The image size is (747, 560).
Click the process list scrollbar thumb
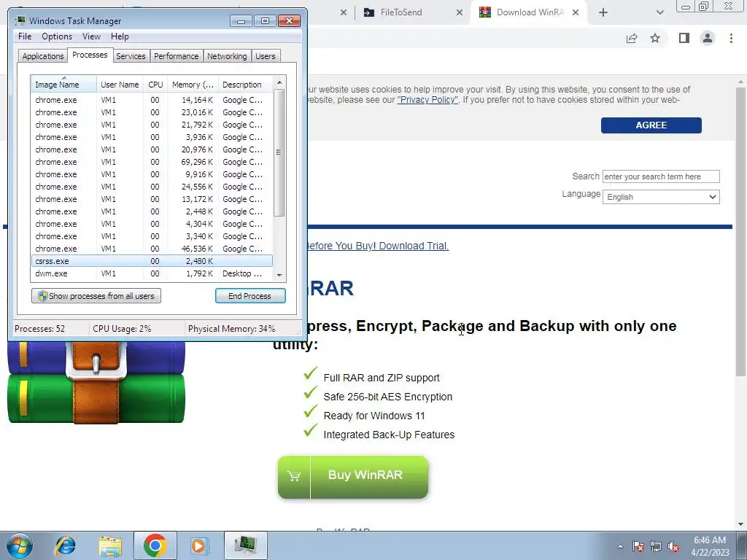coord(279,152)
